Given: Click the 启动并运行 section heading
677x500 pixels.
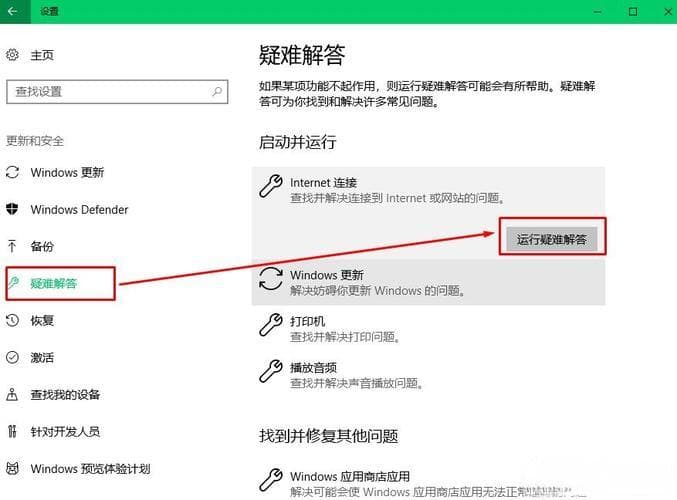Looking at the screenshot, I should tap(297, 142).
